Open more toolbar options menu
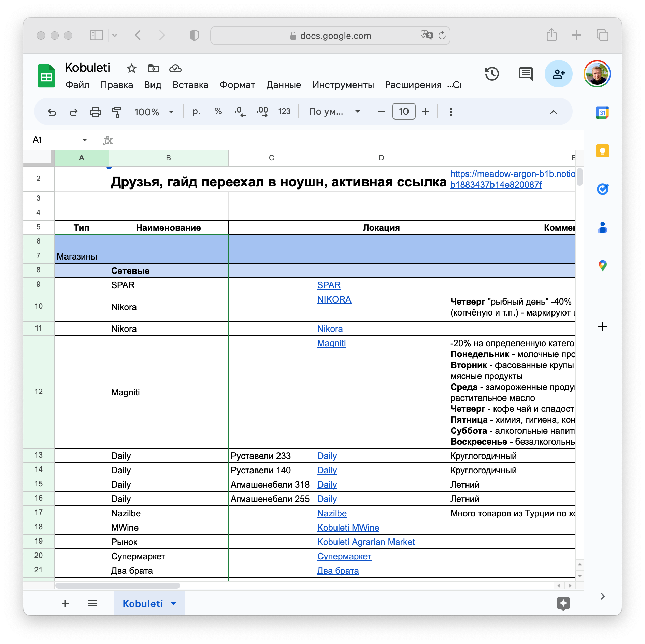 pyautogui.click(x=451, y=112)
